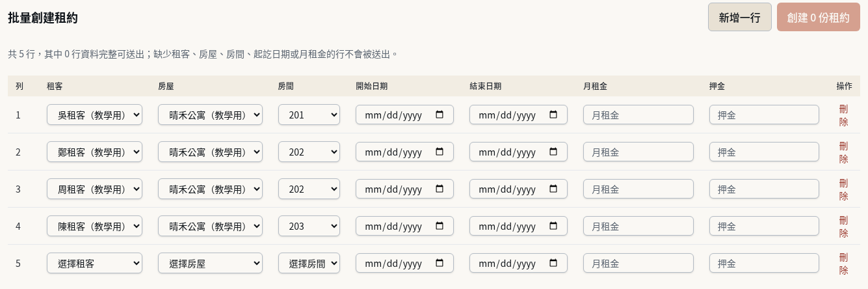Delete row 3 using 刪除 link
The image size is (868, 289).
tap(843, 189)
